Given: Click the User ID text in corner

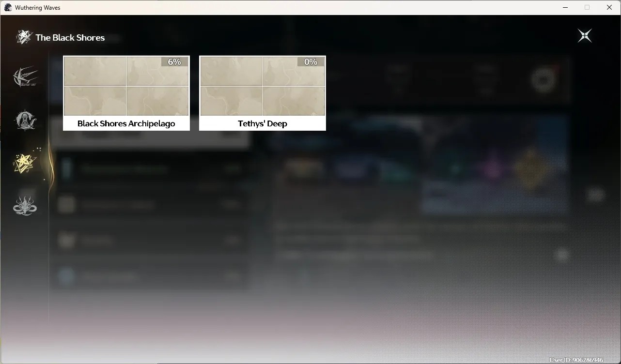Looking at the screenshot, I should [x=576, y=360].
